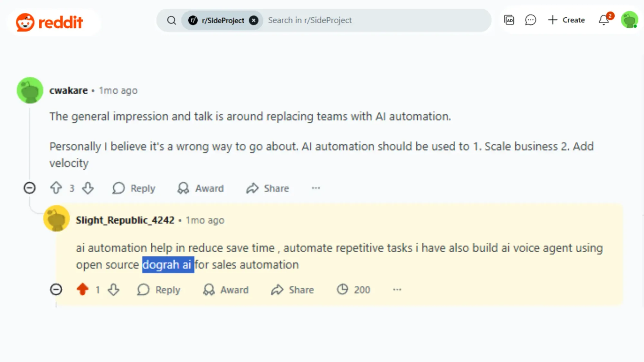Viewport: 644px width, 362px height.
Task: Downvote cwakare's comment
Action: [88, 188]
